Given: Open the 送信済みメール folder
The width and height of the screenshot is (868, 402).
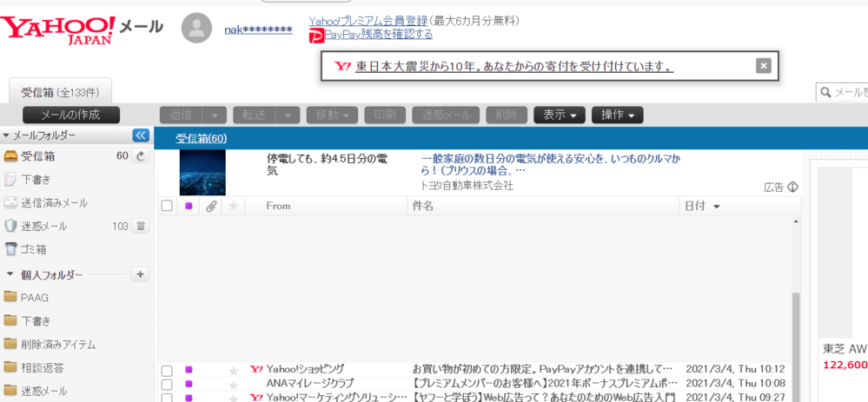Looking at the screenshot, I should coord(54,203).
